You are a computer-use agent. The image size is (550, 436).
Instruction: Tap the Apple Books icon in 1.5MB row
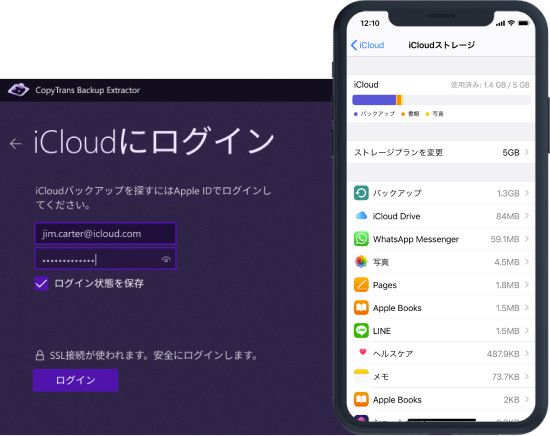(x=361, y=308)
